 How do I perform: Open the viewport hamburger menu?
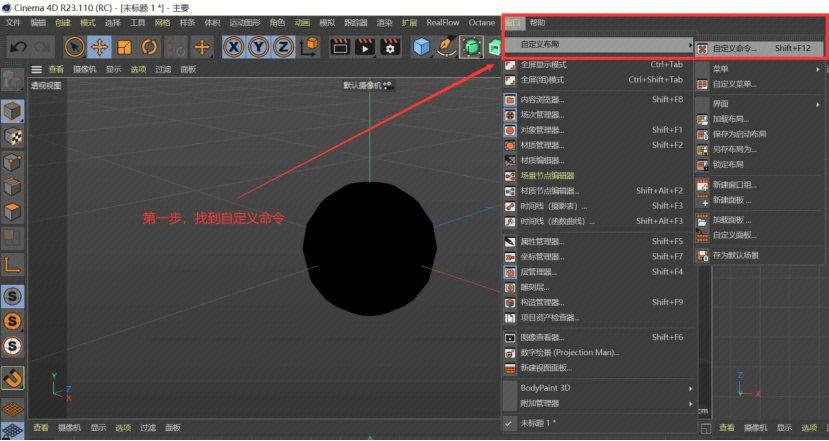click(36, 69)
